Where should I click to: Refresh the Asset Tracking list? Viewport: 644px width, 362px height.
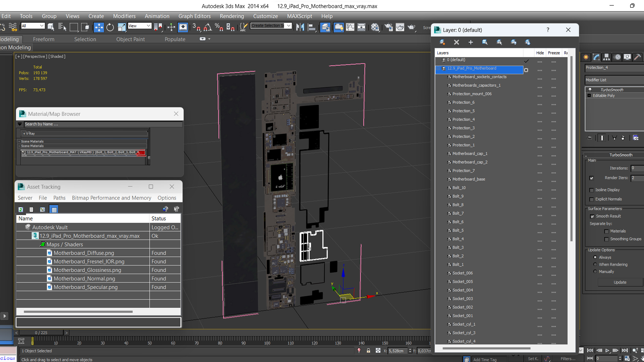(x=21, y=209)
